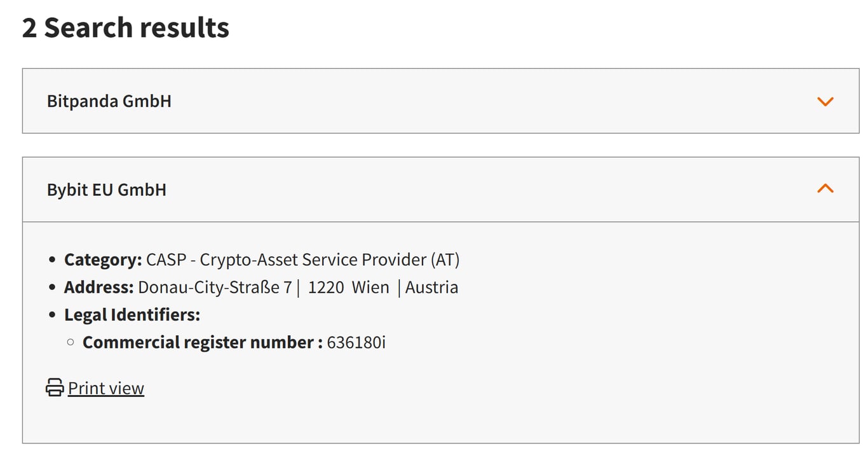Click the Bitpanda GmbH company name text
868x458 pixels.
108,101
